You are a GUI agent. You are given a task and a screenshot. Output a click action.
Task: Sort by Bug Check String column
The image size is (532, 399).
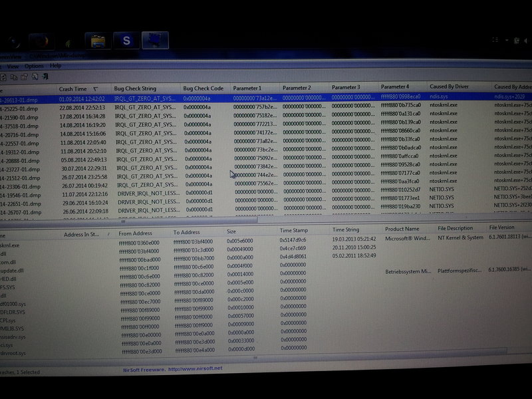tap(135, 88)
